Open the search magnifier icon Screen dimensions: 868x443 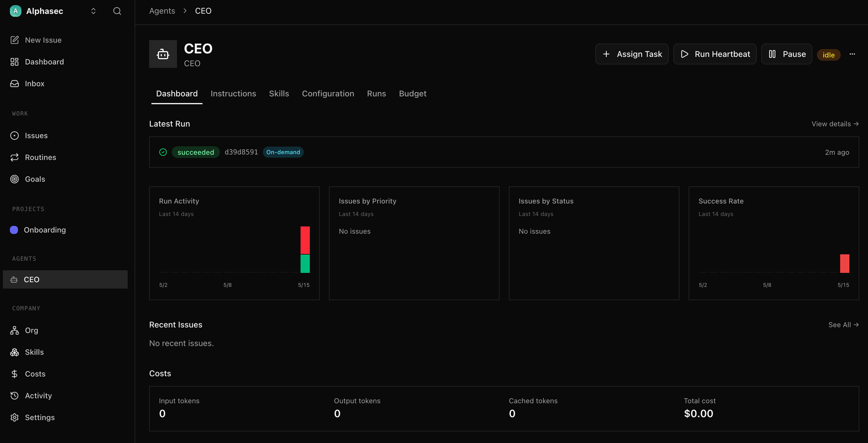(117, 11)
